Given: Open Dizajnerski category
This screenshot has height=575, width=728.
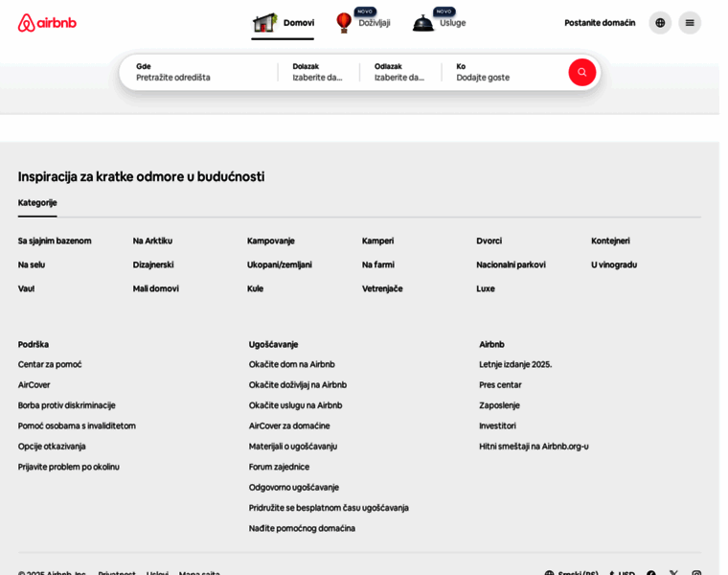Looking at the screenshot, I should tap(153, 264).
